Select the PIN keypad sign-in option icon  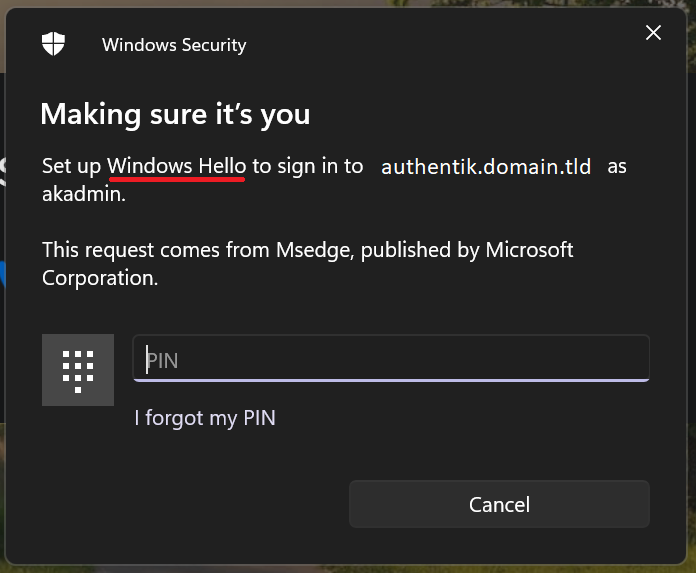(x=78, y=370)
